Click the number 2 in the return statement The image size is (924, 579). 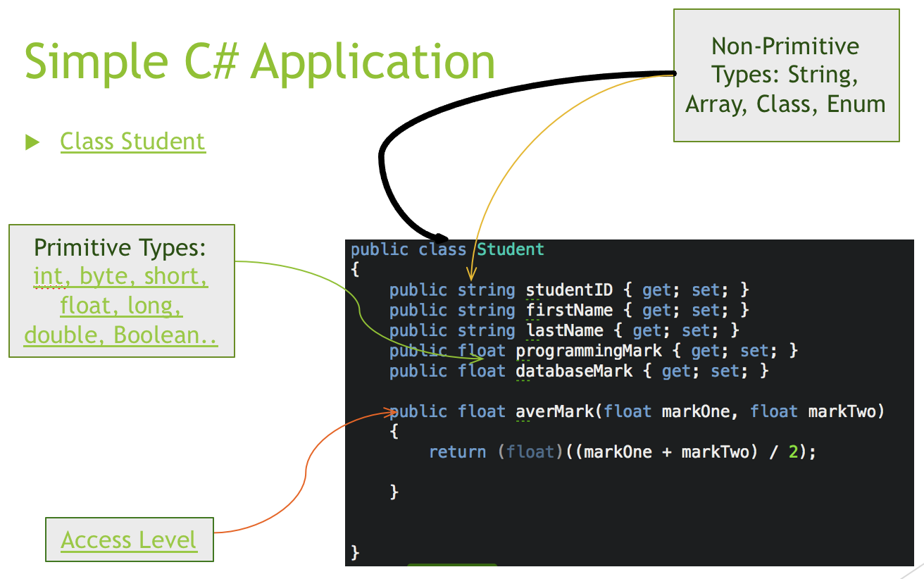coord(793,452)
